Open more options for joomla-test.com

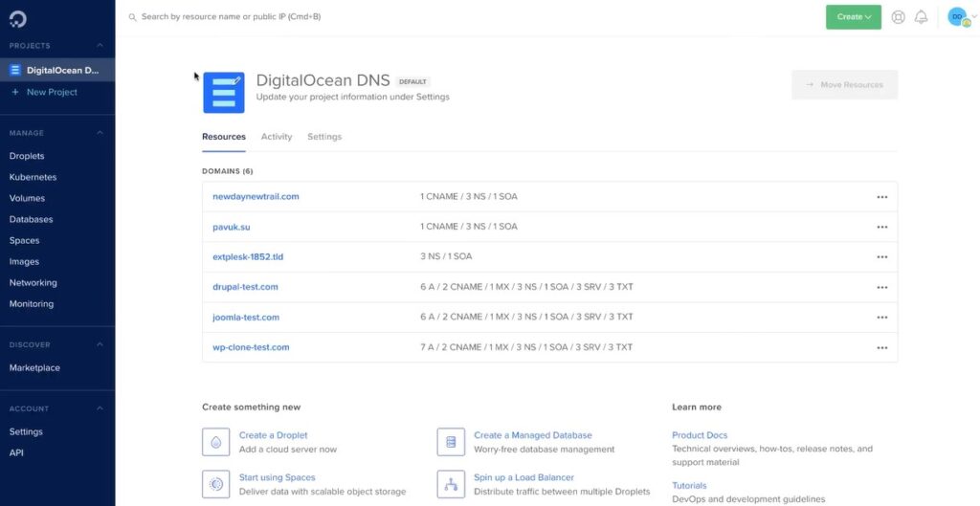click(881, 318)
